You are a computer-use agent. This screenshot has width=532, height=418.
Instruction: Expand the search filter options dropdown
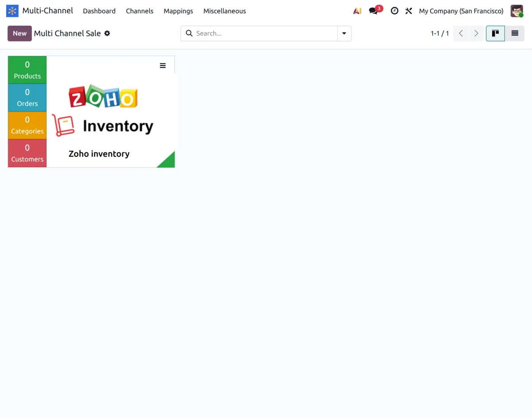(x=344, y=33)
